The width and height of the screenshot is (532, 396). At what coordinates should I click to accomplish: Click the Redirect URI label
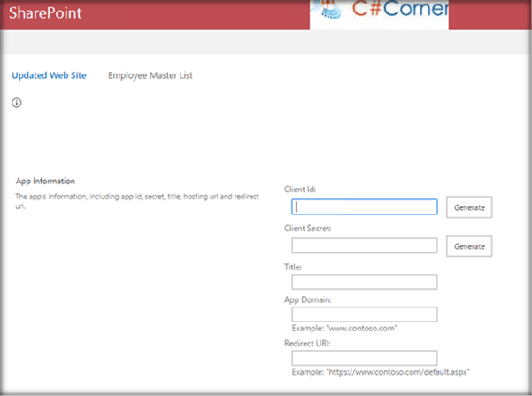(x=307, y=344)
